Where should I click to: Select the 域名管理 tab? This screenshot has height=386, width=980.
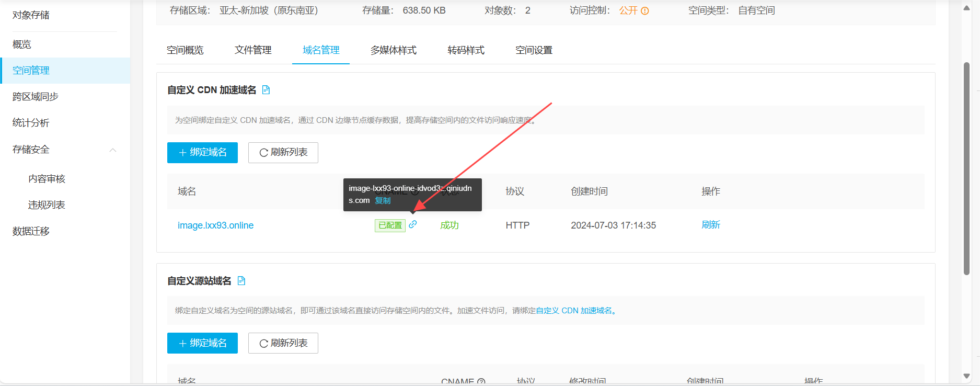[x=321, y=50]
